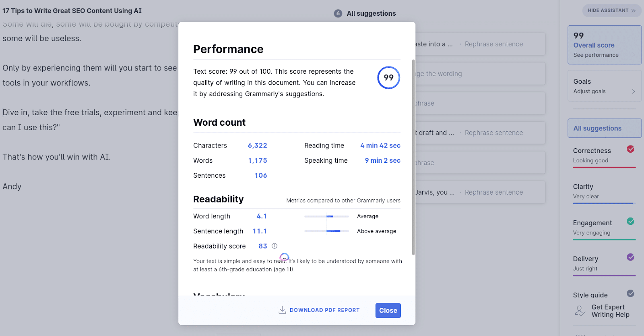Screen dimensions: 644x336
Task: Collapse the assistant with Hide Assistant
Action: click(611, 10)
